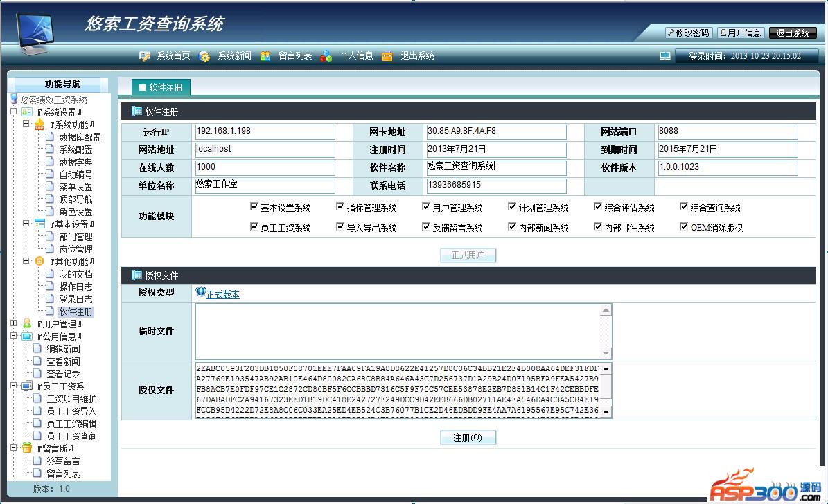Collapse the 员工工资系 tree node
This screenshot has height=504, width=828.
click(x=15, y=386)
